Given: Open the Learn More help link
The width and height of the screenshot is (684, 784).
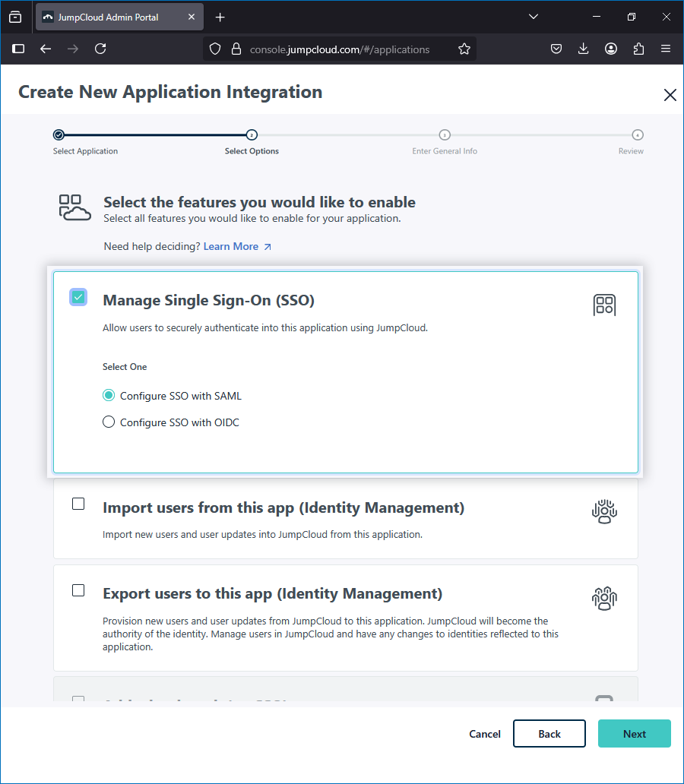Looking at the screenshot, I should (236, 246).
